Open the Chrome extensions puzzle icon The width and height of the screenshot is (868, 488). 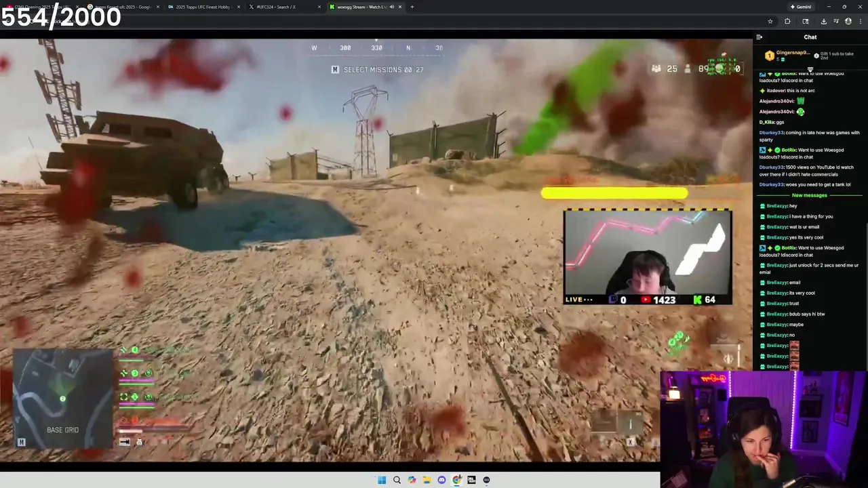[x=787, y=21]
